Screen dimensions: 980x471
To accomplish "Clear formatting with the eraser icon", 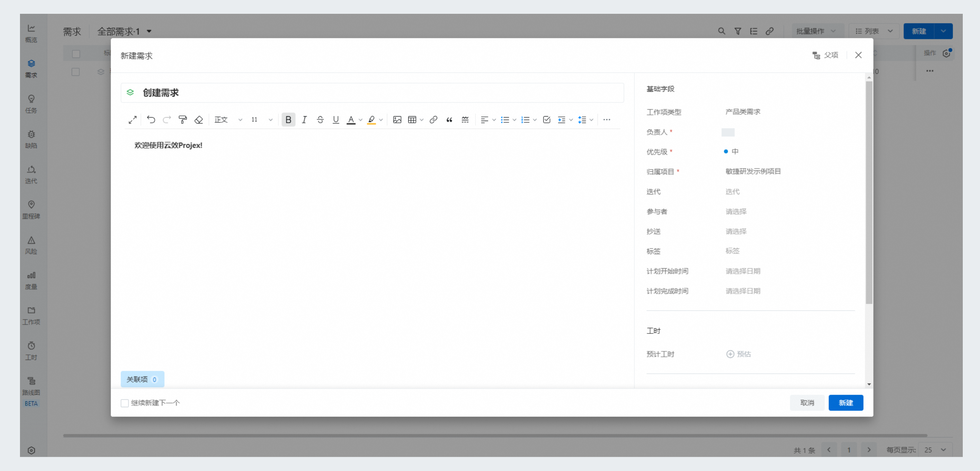I will click(198, 120).
